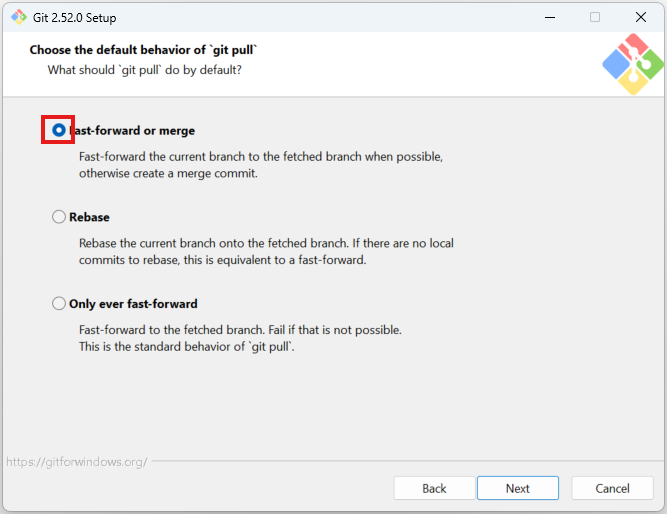Image resolution: width=667 pixels, height=514 pixels.
Task: Click the large Git logo in the header
Action: click(x=632, y=65)
